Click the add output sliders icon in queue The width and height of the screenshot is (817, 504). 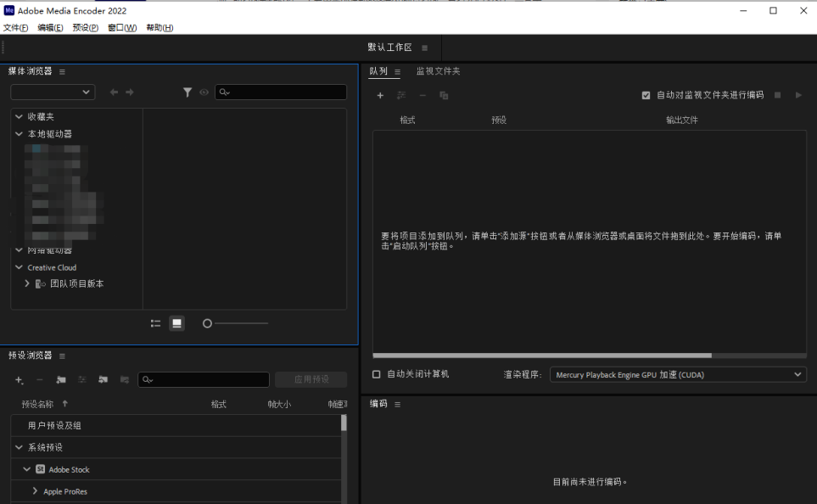pos(401,95)
